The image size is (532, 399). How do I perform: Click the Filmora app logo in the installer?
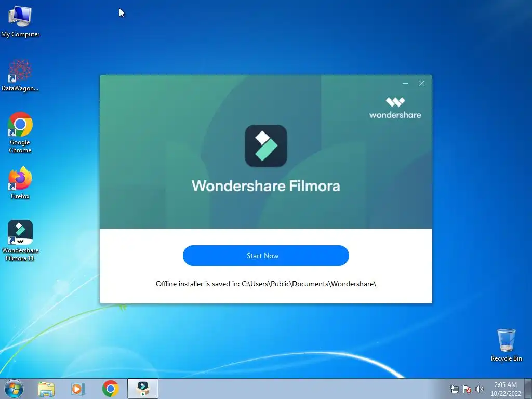[266, 146]
